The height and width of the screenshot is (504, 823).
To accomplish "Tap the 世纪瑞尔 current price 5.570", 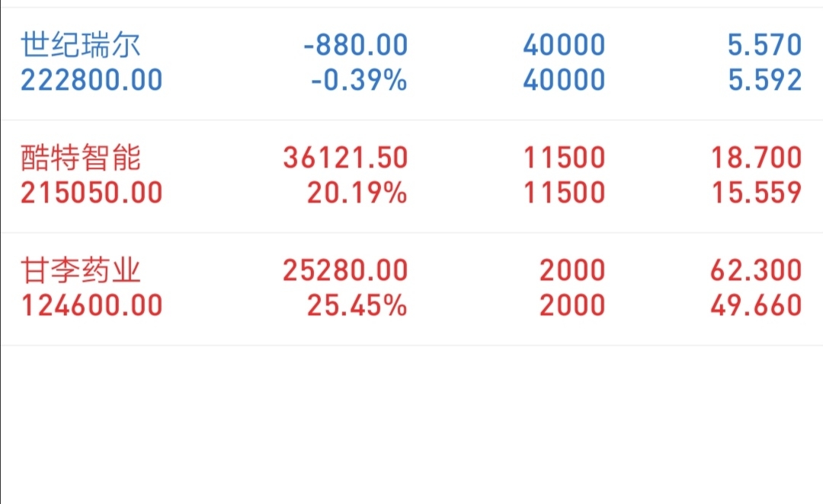I will coord(765,45).
